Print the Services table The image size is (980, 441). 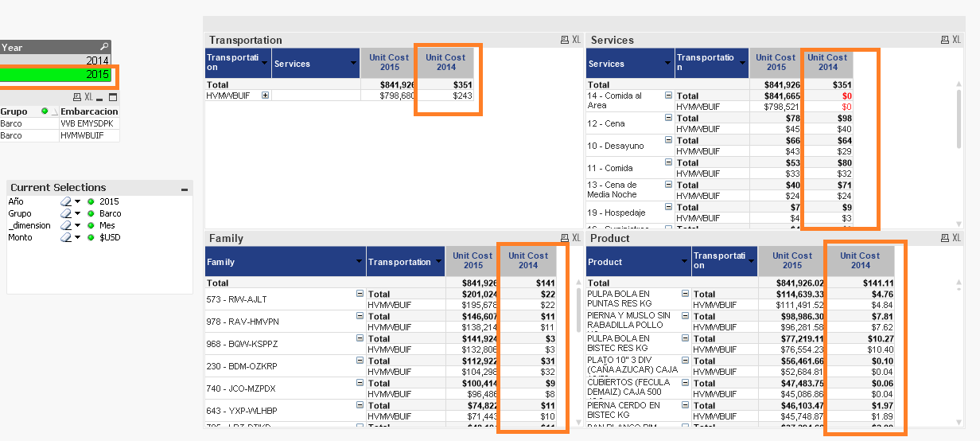tap(945, 39)
